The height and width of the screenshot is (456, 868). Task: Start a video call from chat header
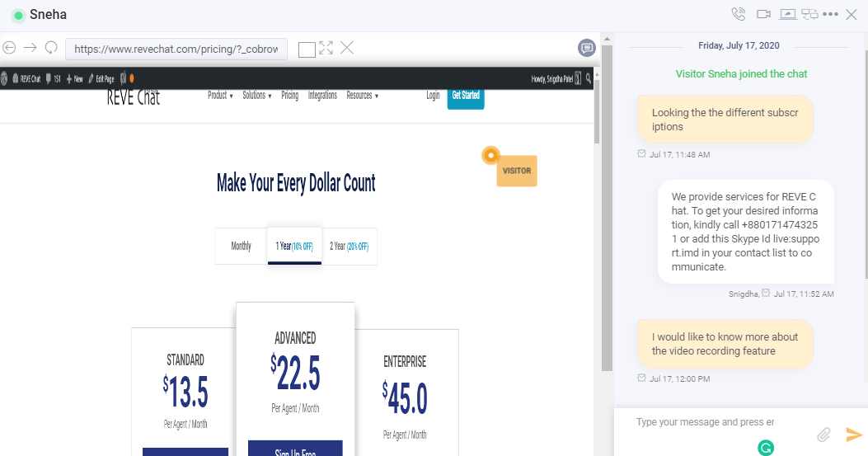(763, 14)
